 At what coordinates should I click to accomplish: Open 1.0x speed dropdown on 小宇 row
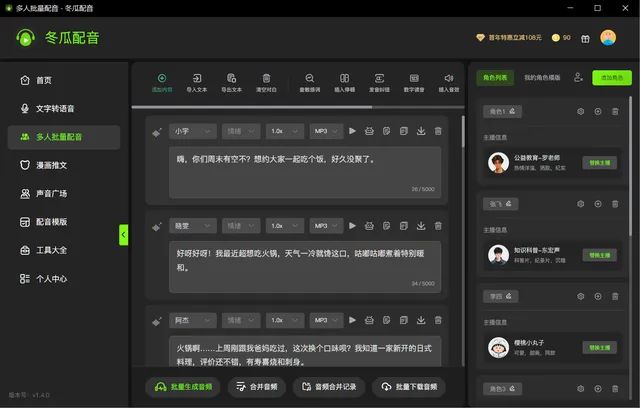pyautogui.click(x=285, y=131)
